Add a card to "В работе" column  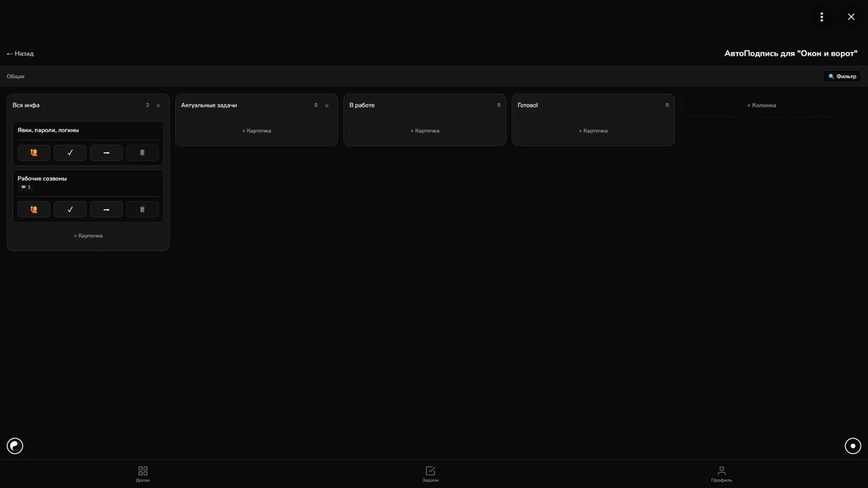point(425,131)
